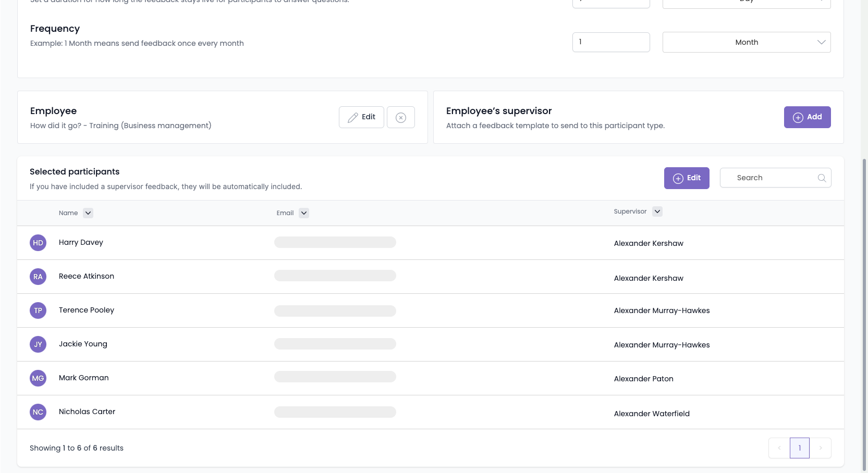This screenshot has height=473, width=868.
Task: Click the Email column header label
Action: click(285, 213)
